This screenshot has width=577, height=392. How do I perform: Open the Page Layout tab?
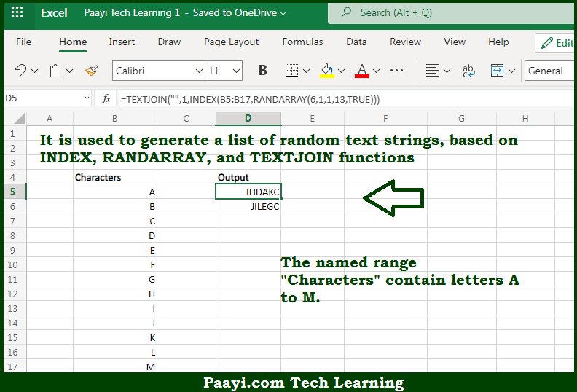[x=231, y=42]
